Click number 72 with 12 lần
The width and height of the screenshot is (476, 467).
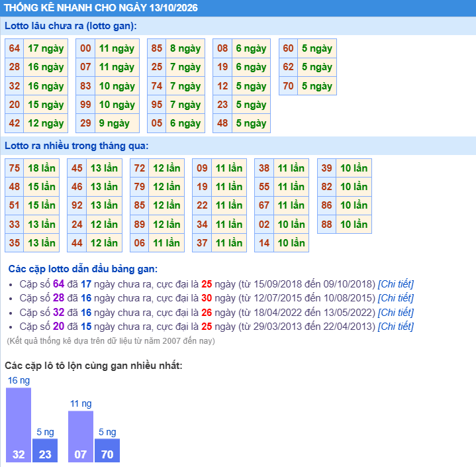(x=140, y=168)
